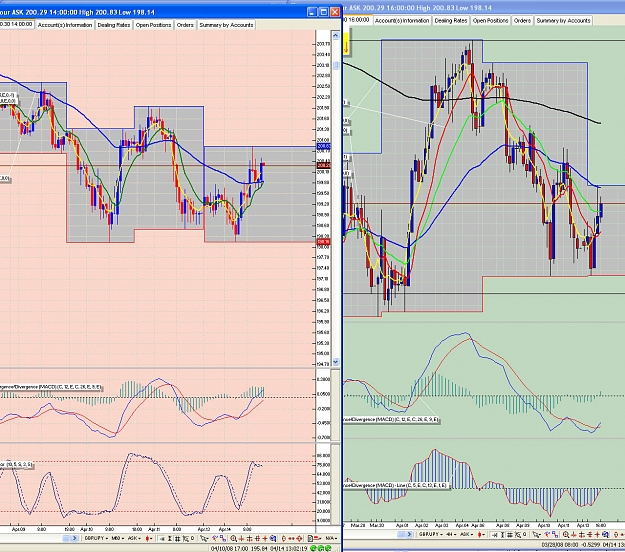Click first red cross marker icon in left toolbar

point(242,538)
